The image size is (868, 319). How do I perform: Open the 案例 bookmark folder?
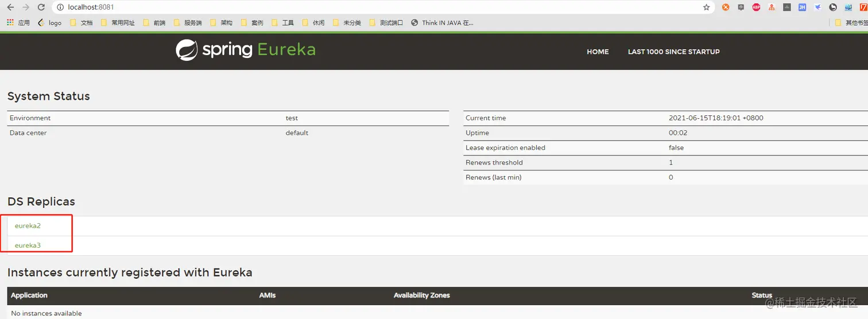(x=252, y=23)
